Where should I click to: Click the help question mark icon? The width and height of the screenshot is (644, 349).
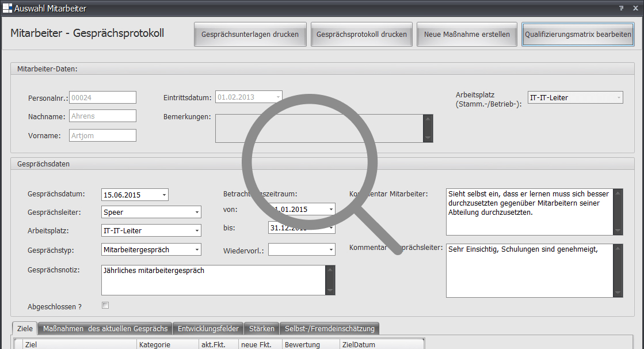point(622,8)
